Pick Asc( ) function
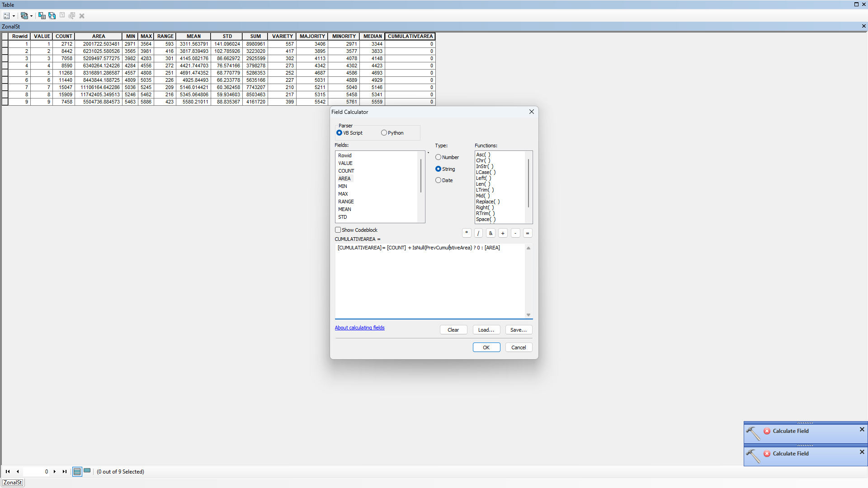Screen dimensions: 868x488 point(483,155)
